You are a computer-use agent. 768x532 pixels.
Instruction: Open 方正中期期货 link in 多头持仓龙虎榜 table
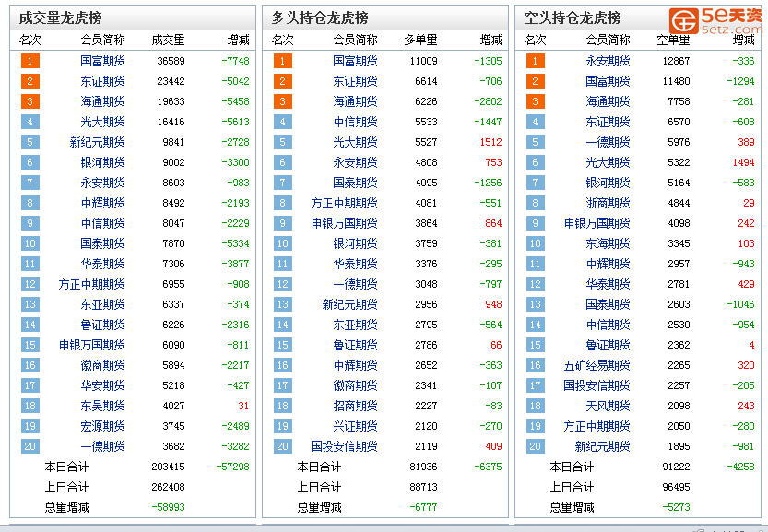pos(344,203)
